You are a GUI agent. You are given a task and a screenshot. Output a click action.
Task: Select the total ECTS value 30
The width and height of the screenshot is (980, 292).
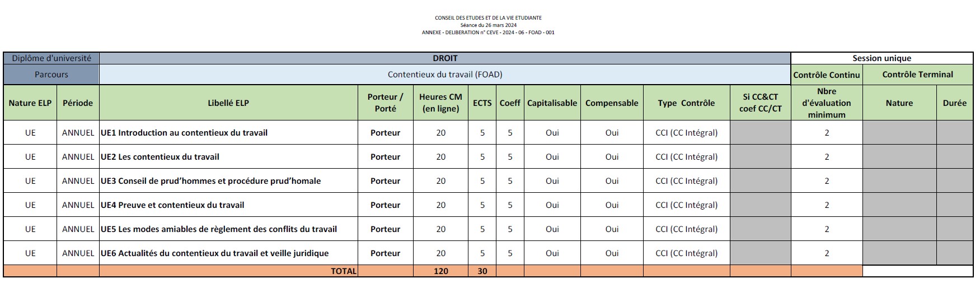tap(482, 271)
